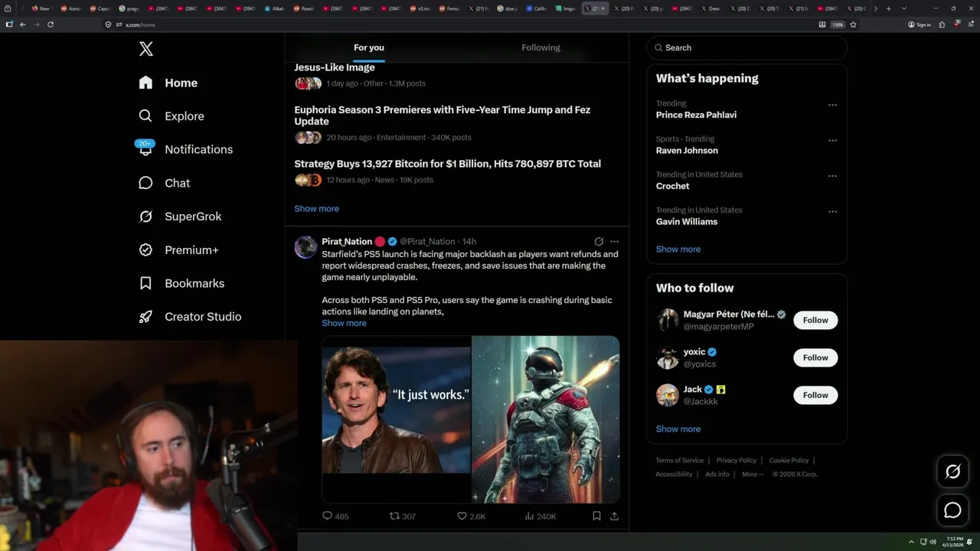
Task: Open Notifications showing the 20+ badge
Action: pyautogui.click(x=185, y=149)
